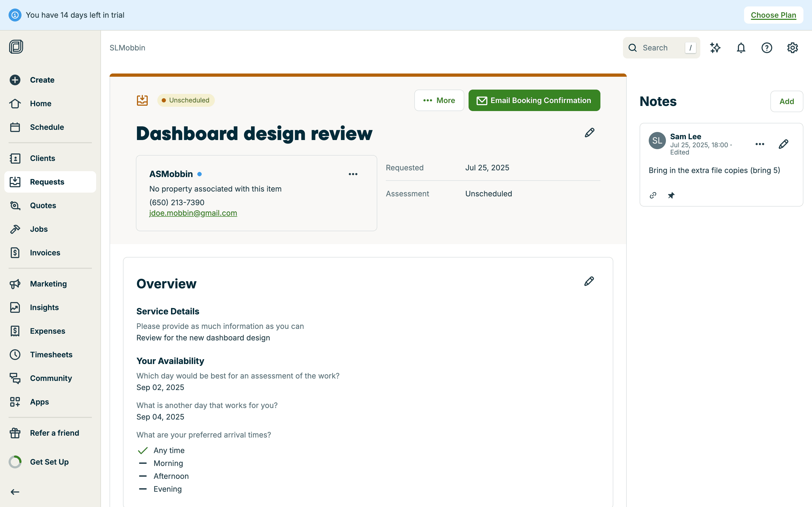Open the More actions dropdown
Viewport: 812px width, 507px height.
click(439, 100)
